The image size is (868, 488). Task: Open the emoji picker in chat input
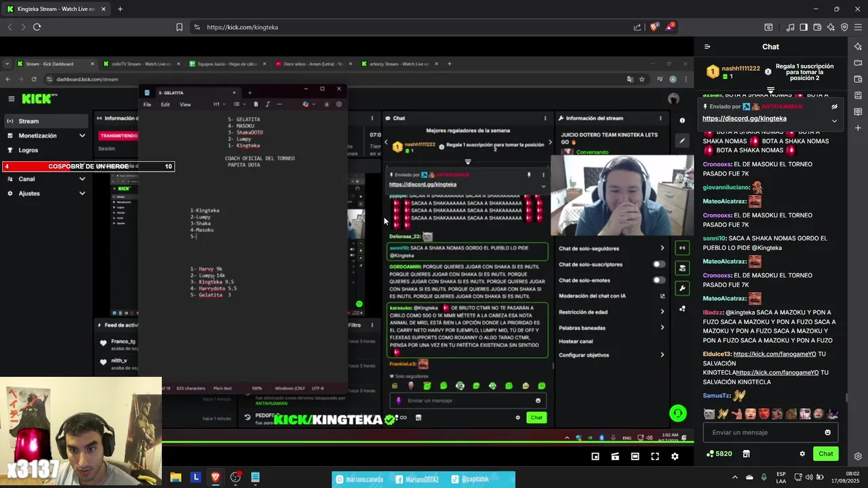tap(827, 432)
